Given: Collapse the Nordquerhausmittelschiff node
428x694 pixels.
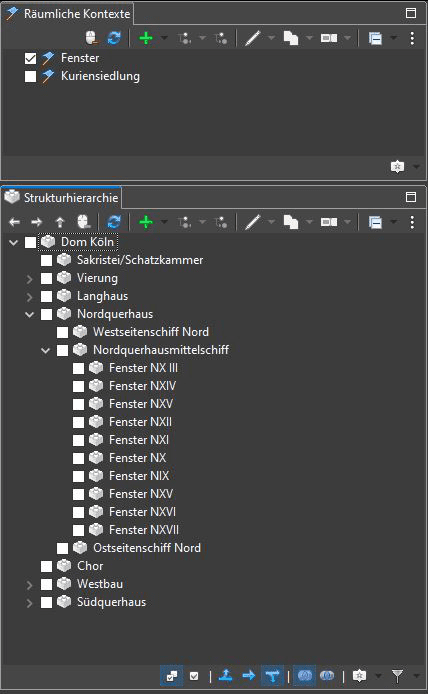Looking at the screenshot, I should [x=46, y=350].
